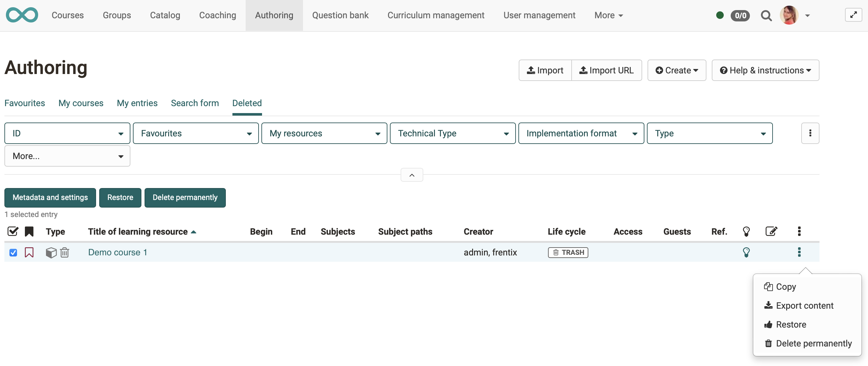The height and width of the screenshot is (366, 868).
Task: Toggle the select-all checkbox in table header
Action: (13, 232)
